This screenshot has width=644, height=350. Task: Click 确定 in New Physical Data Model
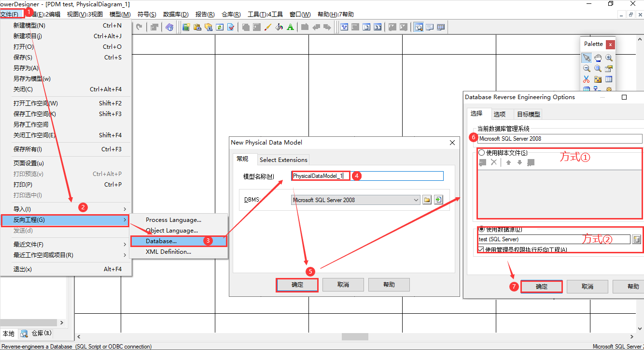click(297, 285)
